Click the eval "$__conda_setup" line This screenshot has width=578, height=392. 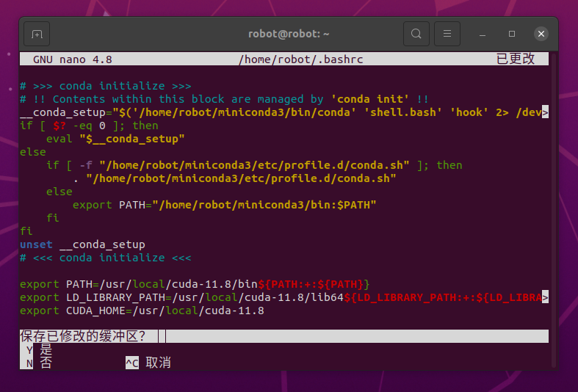coord(115,139)
